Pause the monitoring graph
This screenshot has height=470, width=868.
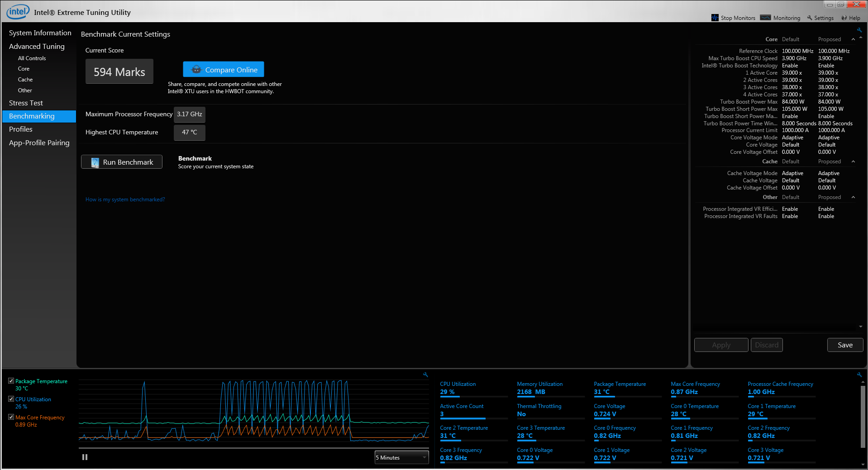85,457
